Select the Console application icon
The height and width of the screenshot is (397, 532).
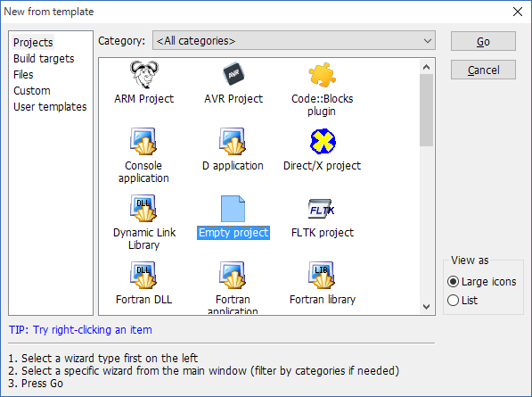[143, 141]
